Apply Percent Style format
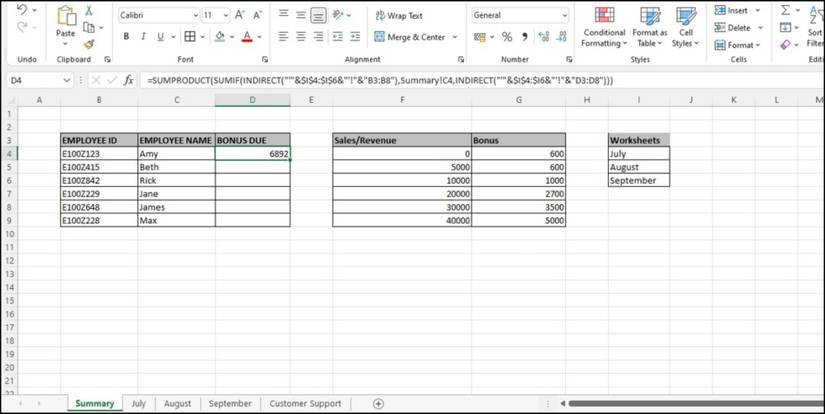The image size is (825, 414). coord(507,37)
